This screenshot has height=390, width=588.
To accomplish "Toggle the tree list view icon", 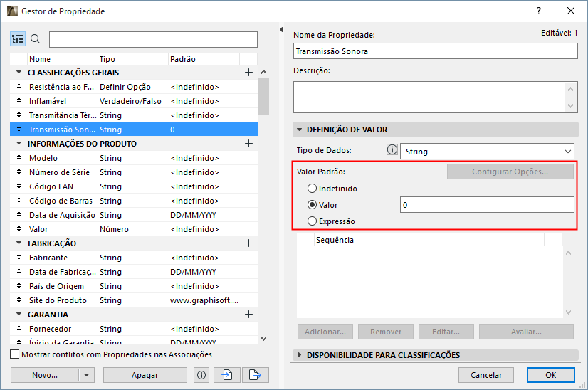I will coord(18,39).
